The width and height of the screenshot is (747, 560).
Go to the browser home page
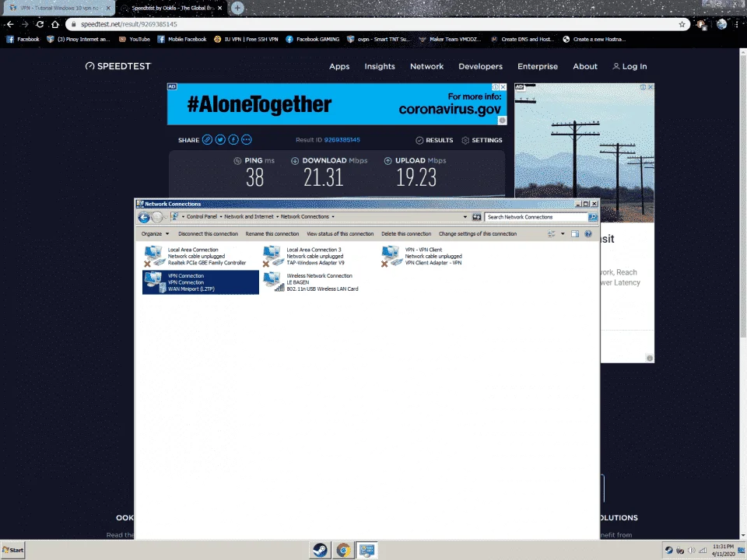(55, 24)
